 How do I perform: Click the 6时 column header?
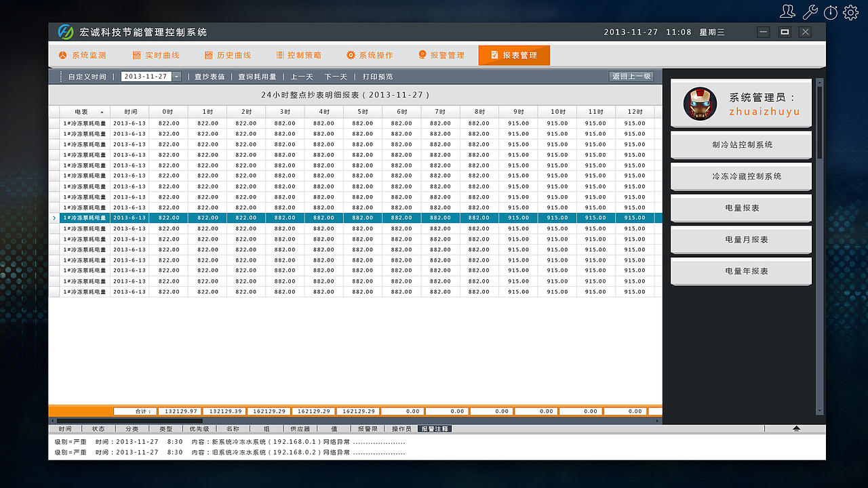(x=401, y=112)
